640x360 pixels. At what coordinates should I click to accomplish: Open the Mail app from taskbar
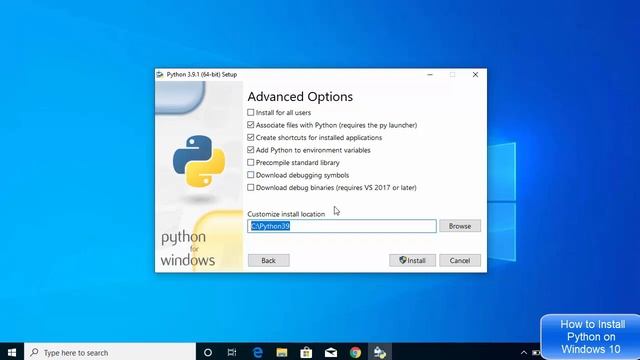(x=331, y=352)
